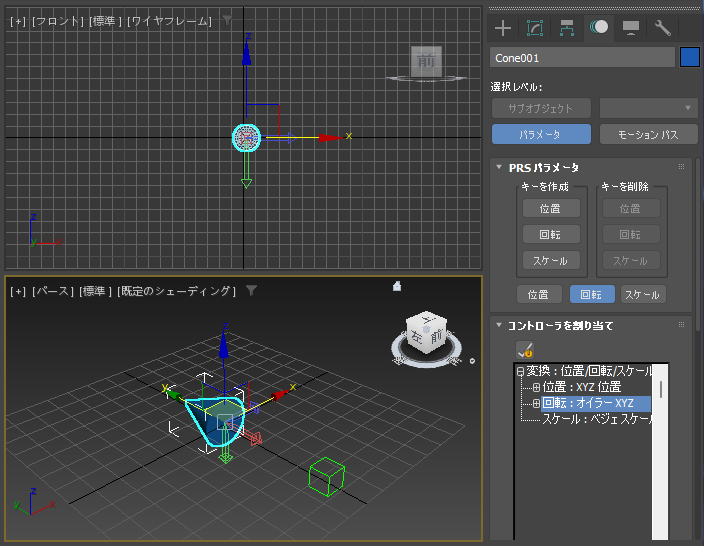Select スケール : ベジェ スケール tree row
The height and width of the screenshot is (546, 704).
coord(596,419)
